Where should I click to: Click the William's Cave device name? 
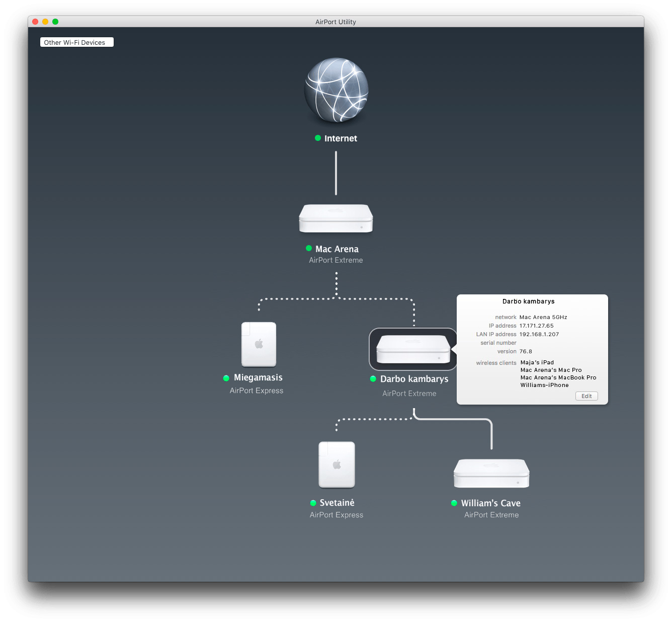tap(491, 503)
